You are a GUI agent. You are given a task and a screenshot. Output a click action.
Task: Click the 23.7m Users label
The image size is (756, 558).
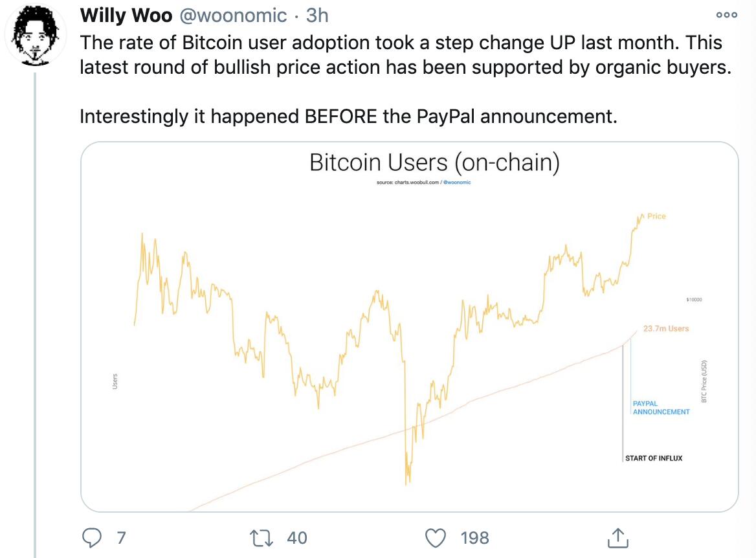pos(664,329)
